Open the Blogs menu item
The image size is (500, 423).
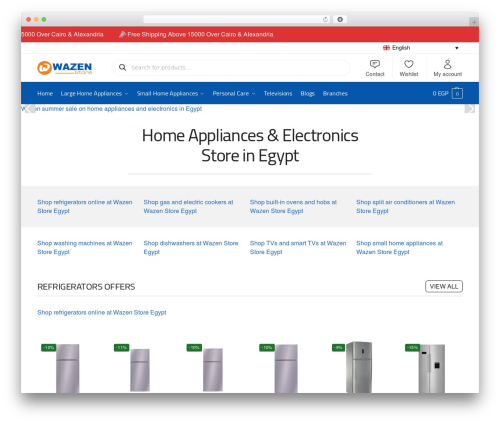click(x=307, y=94)
